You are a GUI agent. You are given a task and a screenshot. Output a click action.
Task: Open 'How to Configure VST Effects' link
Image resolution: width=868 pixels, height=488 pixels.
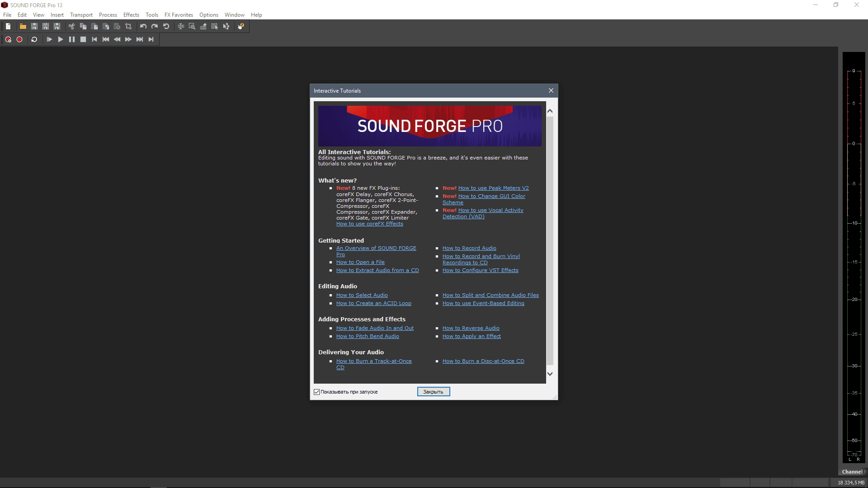[481, 270]
